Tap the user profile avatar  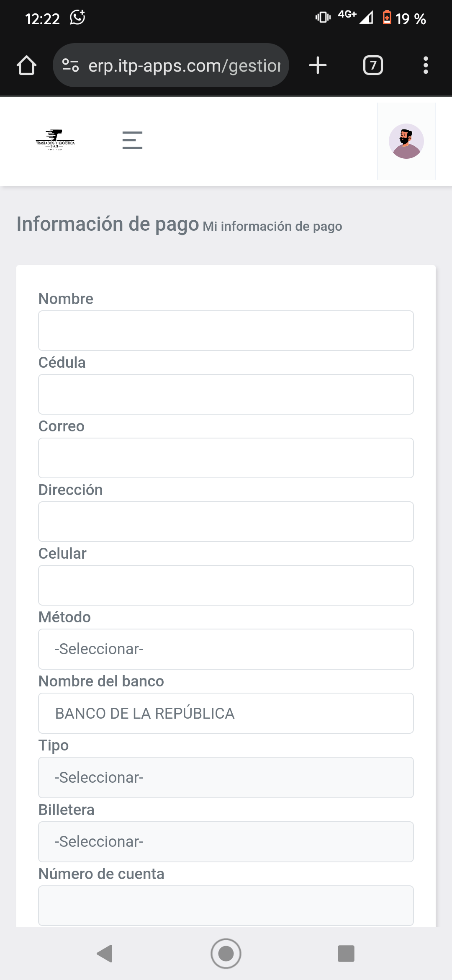click(406, 141)
